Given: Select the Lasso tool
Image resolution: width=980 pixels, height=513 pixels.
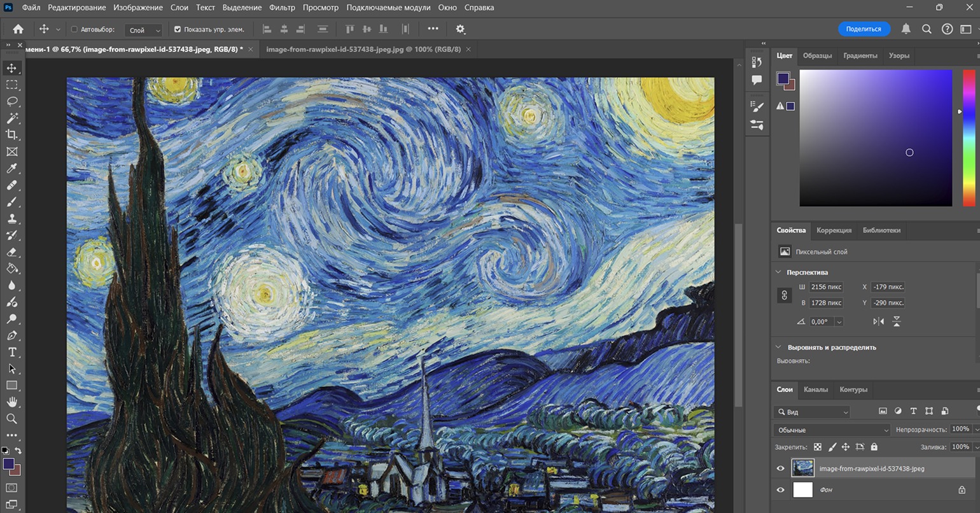Looking at the screenshot, I should click(x=11, y=101).
